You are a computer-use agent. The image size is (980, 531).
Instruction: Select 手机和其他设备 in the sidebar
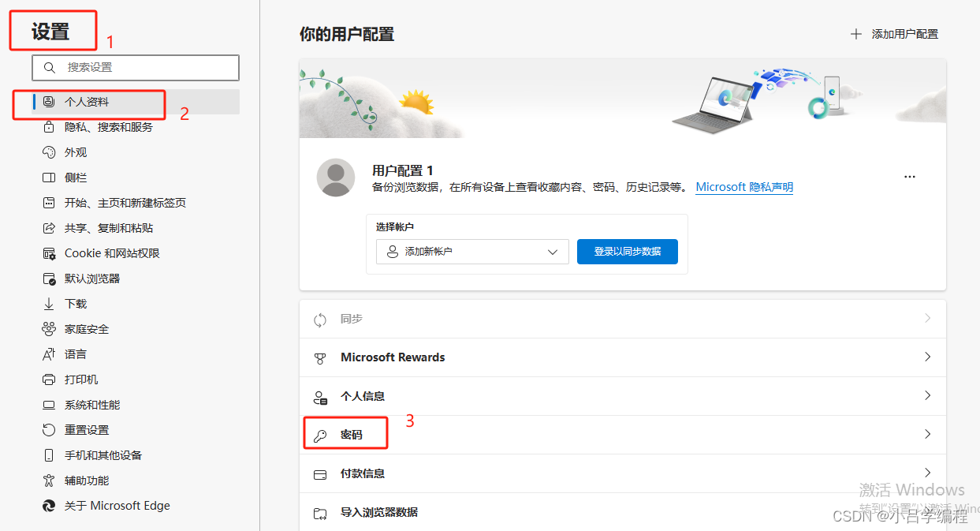pyautogui.click(x=136, y=455)
